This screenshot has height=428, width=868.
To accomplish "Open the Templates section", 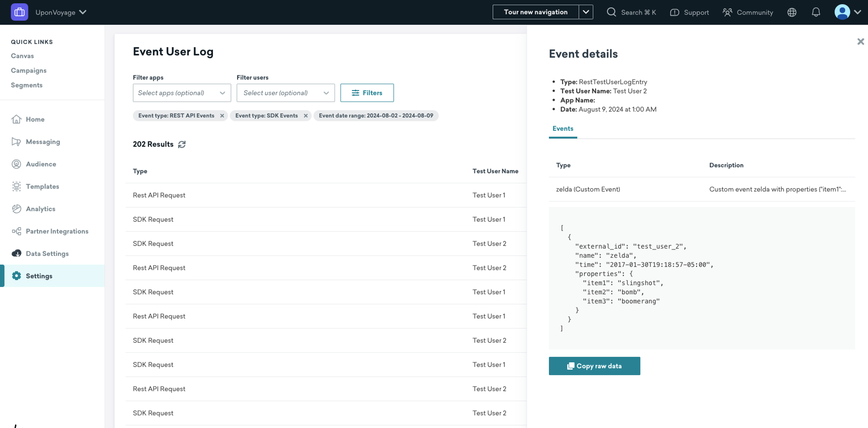I will click(42, 186).
